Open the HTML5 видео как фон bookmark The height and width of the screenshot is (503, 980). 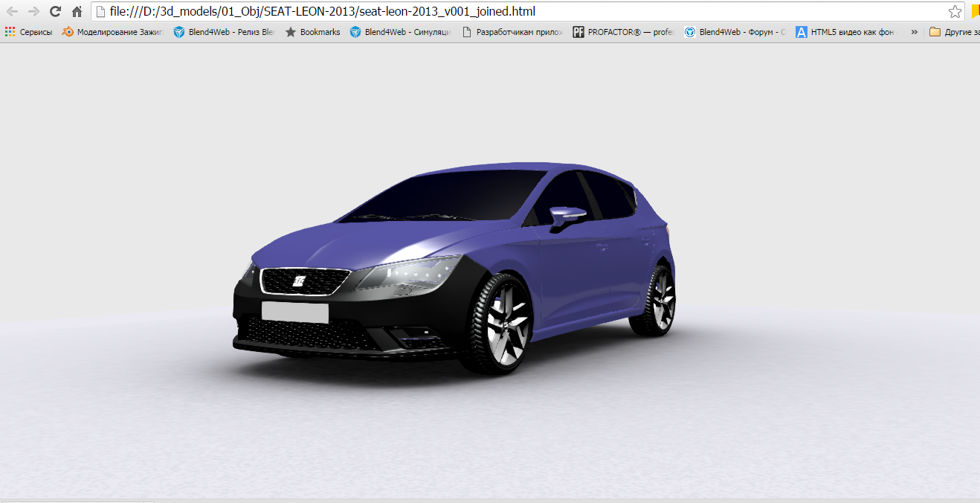point(844,32)
